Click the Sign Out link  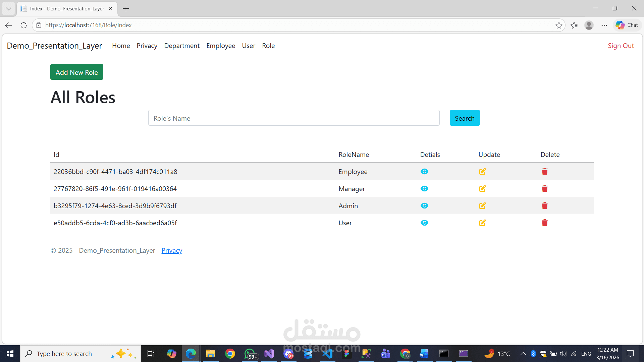tap(621, 46)
